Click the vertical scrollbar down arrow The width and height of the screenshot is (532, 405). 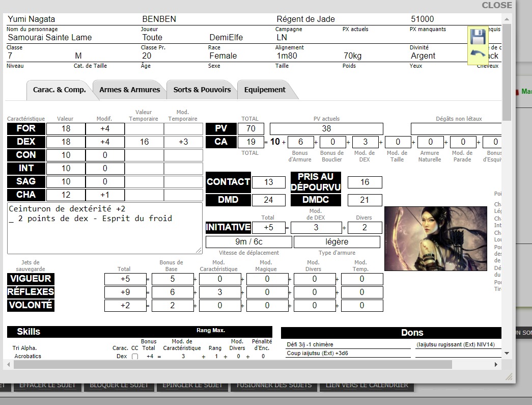tap(506, 353)
